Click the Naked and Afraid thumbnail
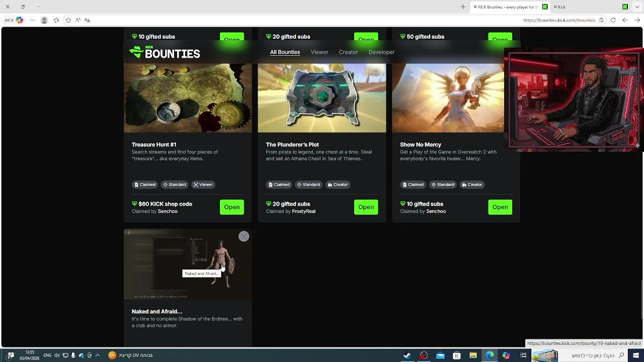Viewport: 644px width, 362px height. pos(188,264)
